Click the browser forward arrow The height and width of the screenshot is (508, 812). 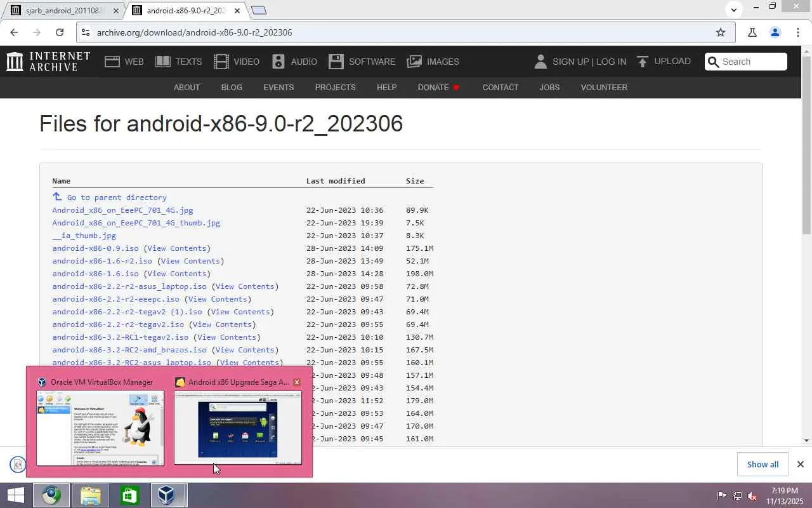[37, 32]
